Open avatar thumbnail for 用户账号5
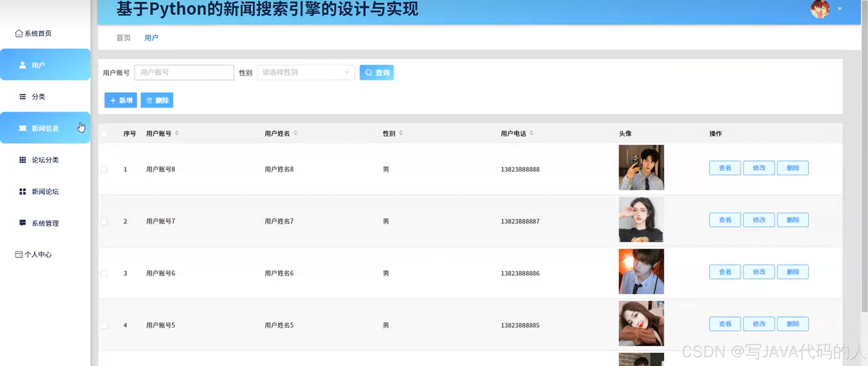The width and height of the screenshot is (868, 366). coord(641,323)
